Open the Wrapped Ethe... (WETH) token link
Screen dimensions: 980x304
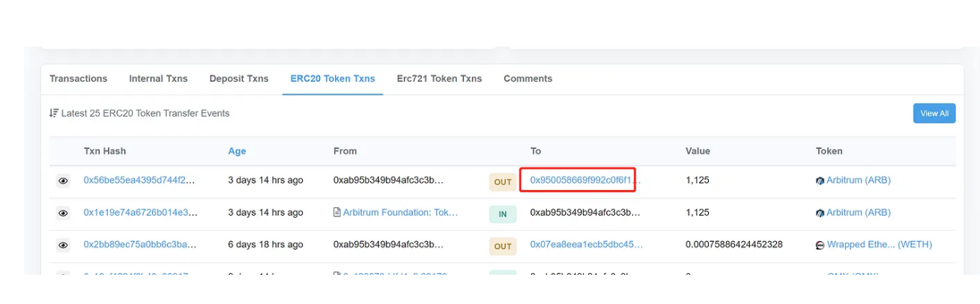point(868,245)
